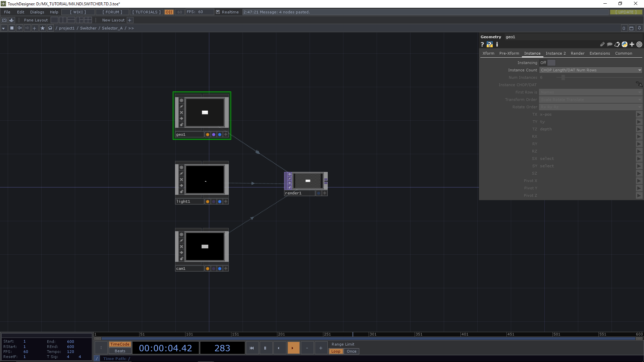Viewport: 644px width, 362px height.
Task: Open the comment speech bubble icon
Action: pyautogui.click(x=610, y=44)
